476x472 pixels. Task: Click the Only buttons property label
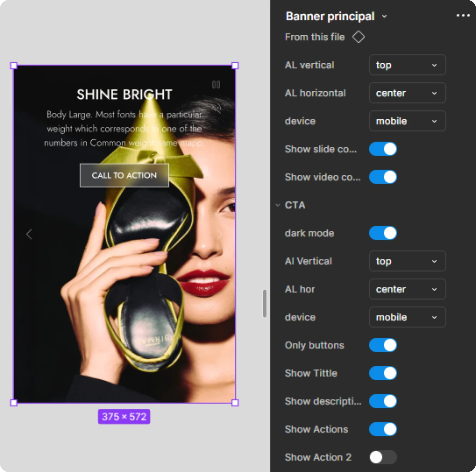314,345
